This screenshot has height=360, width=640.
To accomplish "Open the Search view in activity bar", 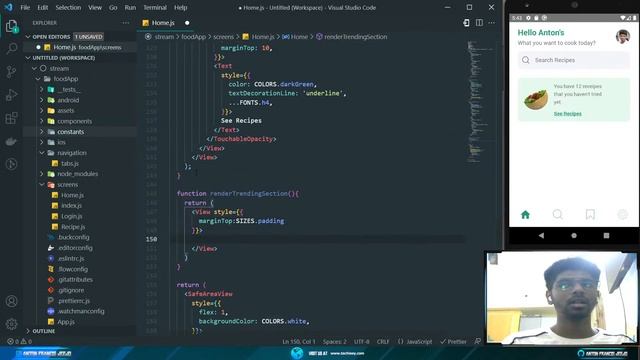I will (11, 49).
